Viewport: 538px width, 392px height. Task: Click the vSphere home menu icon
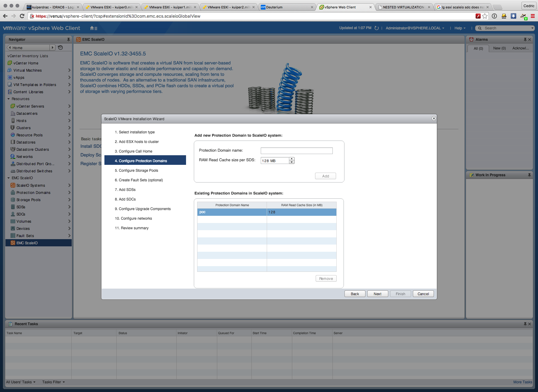[93, 28]
